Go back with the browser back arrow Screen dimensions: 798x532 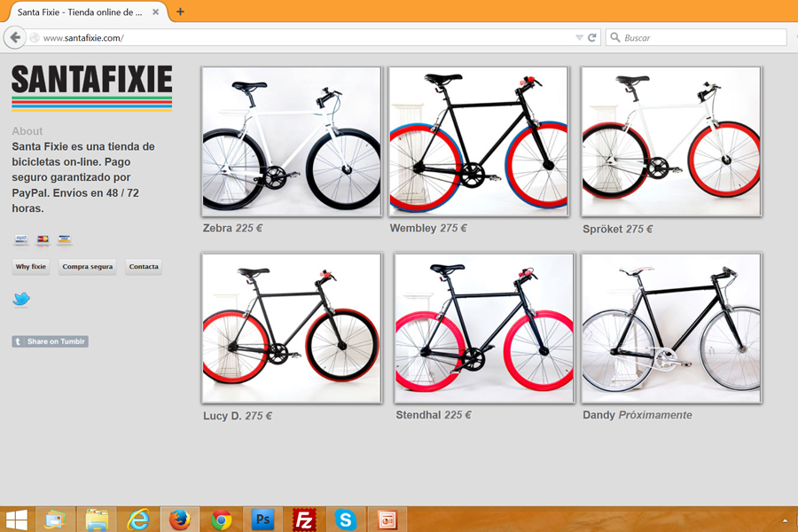15,37
